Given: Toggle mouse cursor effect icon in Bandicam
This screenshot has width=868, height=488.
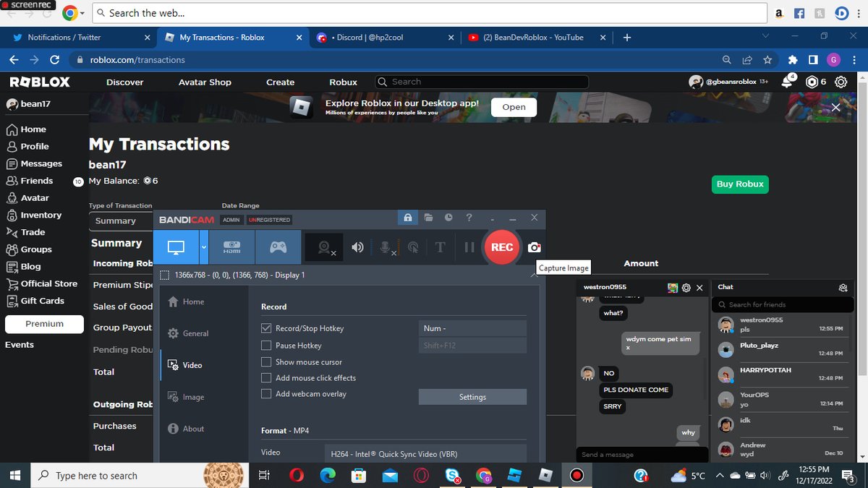Looking at the screenshot, I should click(x=413, y=247).
